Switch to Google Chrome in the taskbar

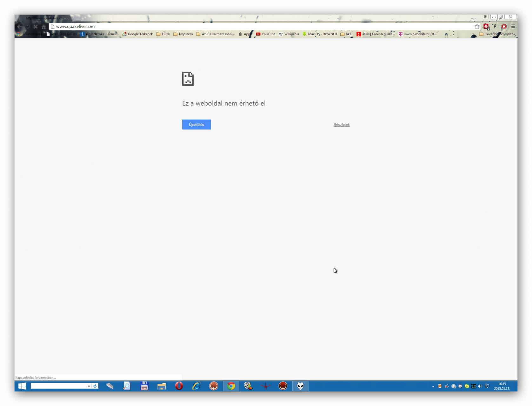click(231, 386)
